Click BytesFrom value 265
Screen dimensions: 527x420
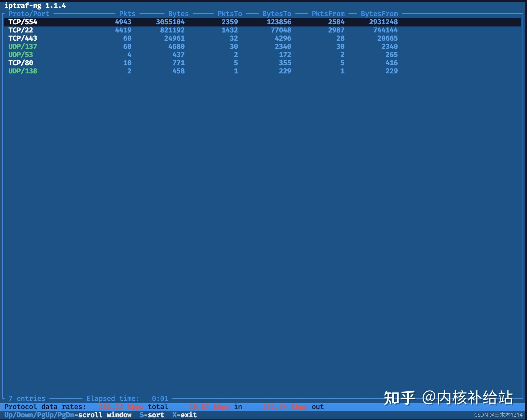click(x=392, y=55)
